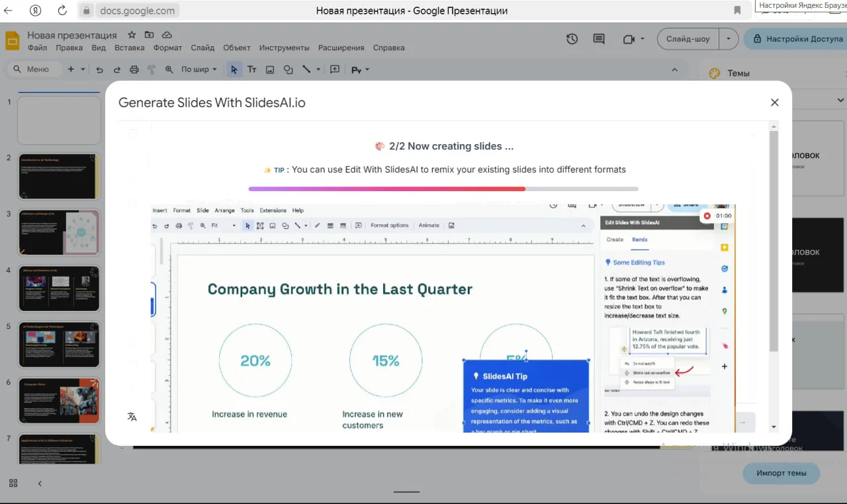The image size is (847, 504).
Task: Click the insert image toolbar icon
Action: tap(270, 69)
